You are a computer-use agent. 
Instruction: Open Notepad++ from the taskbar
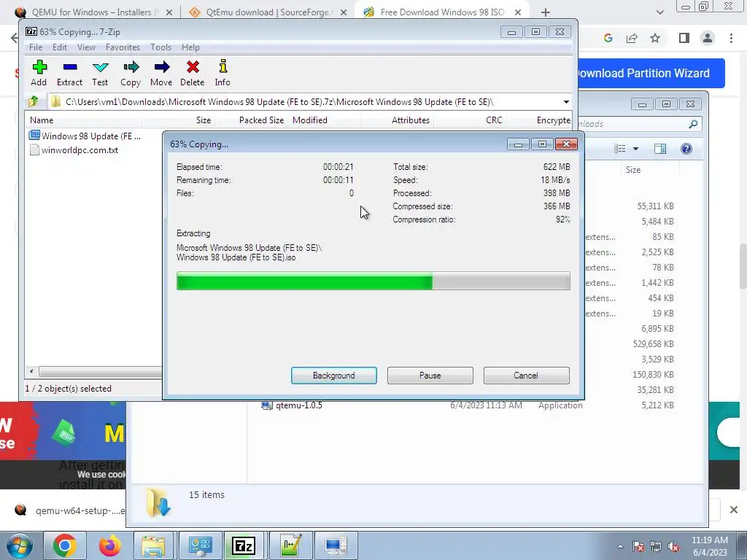(290, 545)
